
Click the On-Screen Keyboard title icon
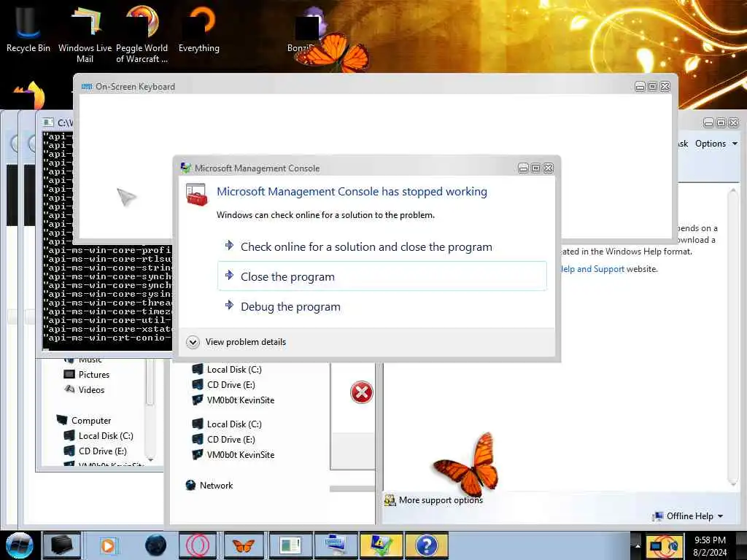(x=87, y=87)
